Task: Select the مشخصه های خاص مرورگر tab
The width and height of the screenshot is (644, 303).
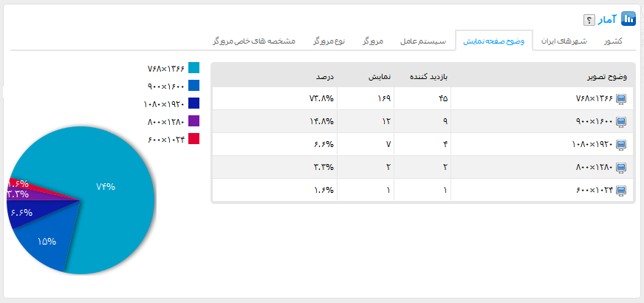Action: coord(253,41)
